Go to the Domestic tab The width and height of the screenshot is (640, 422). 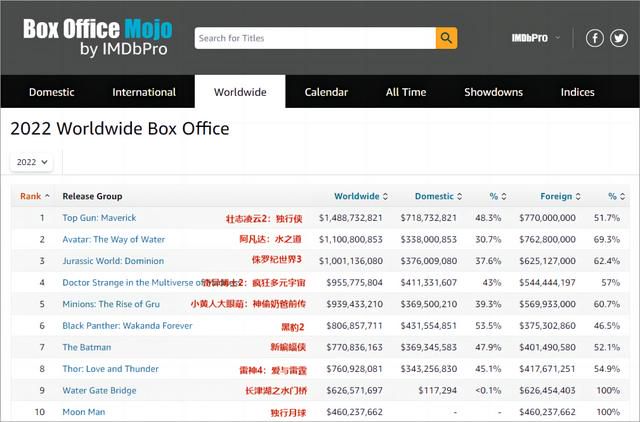(51, 92)
